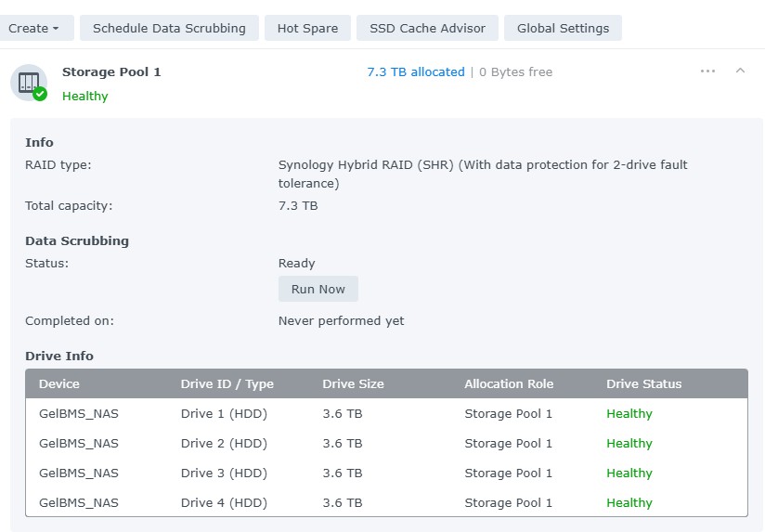Select the Drive 2 (HDD) cell
765x532 pixels.
click(224, 444)
